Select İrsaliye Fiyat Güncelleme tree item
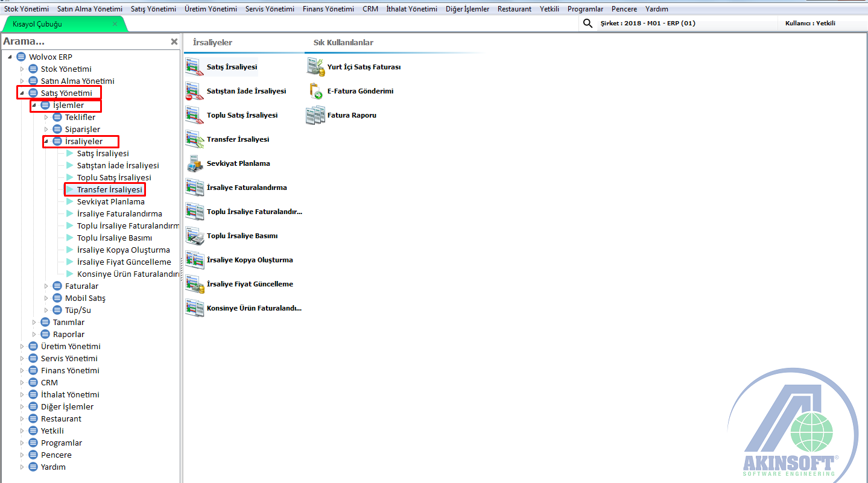Screen dimensions: 868x483 point(124,262)
